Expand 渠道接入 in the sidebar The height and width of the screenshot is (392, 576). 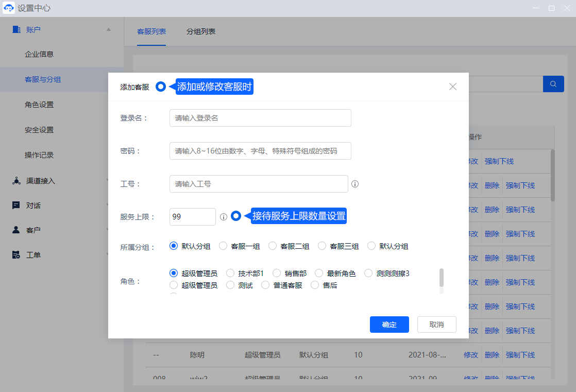coord(40,181)
